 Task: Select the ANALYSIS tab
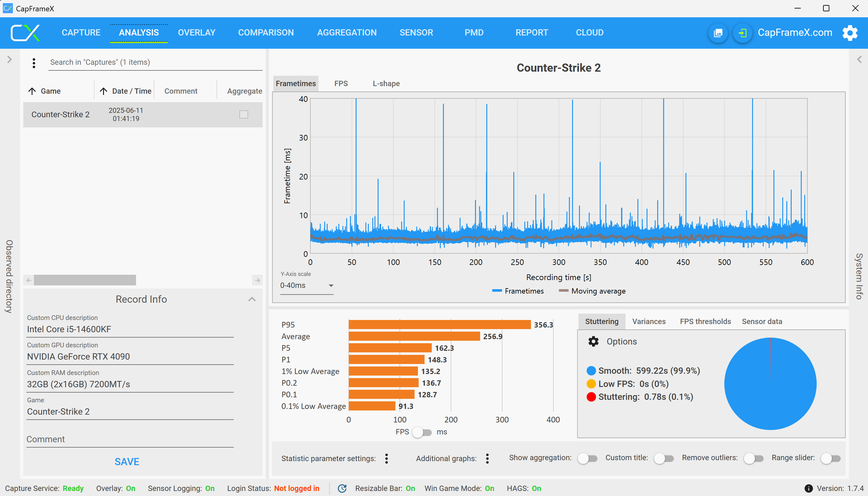[139, 33]
